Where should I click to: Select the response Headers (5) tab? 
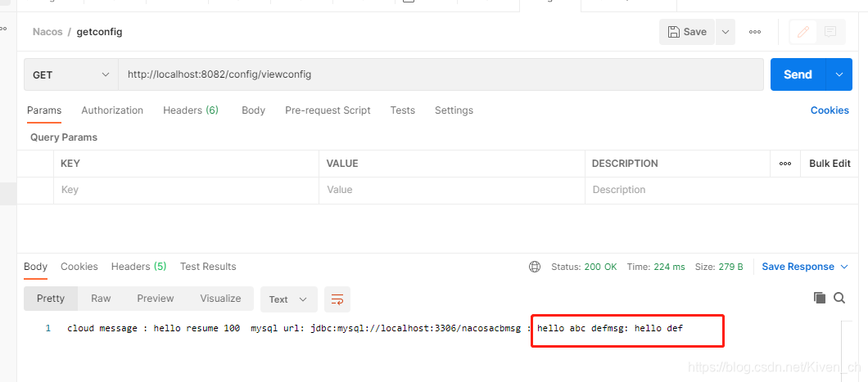138,267
